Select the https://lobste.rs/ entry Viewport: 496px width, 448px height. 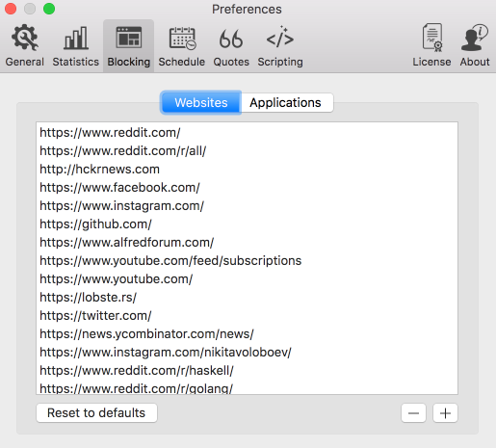(247, 297)
